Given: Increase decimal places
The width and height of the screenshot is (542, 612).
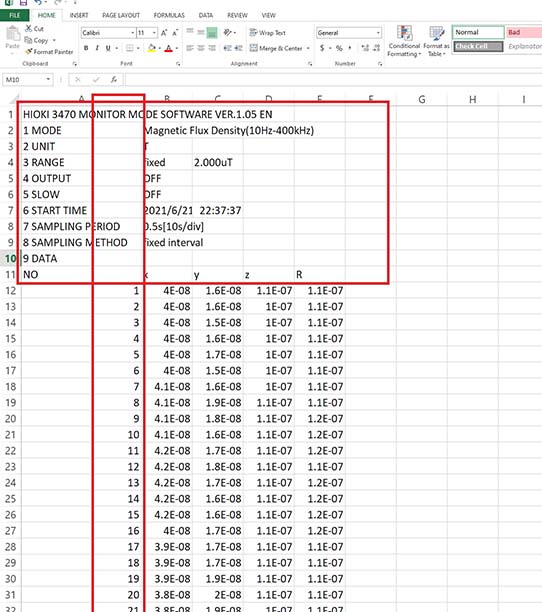Looking at the screenshot, I should [365, 48].
